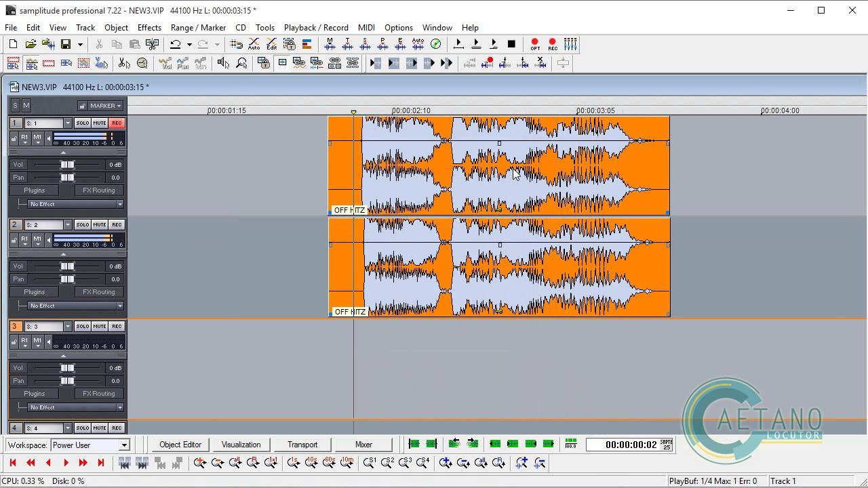The width and height of the screenshot is (868, 488).
Task: Click the crossfade Edit icon
Action: [x=271, y=44]
